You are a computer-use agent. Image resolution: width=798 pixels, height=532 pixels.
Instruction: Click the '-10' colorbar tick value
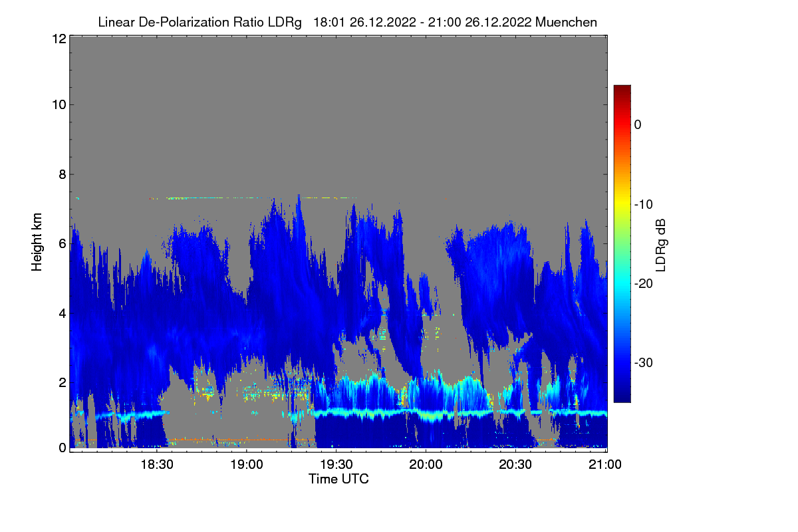[x=642, y=204]
